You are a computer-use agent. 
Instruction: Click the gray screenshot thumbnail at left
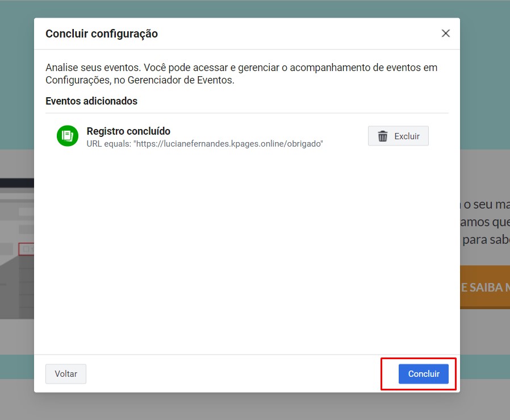[17, 227]
